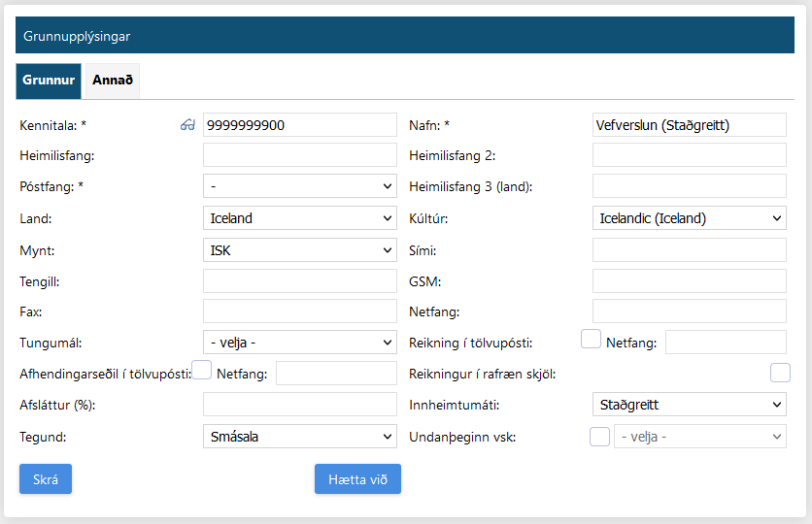Expand the Kúltúr dropdown
This screenshot has height=524, width=812.
point(689,218)
